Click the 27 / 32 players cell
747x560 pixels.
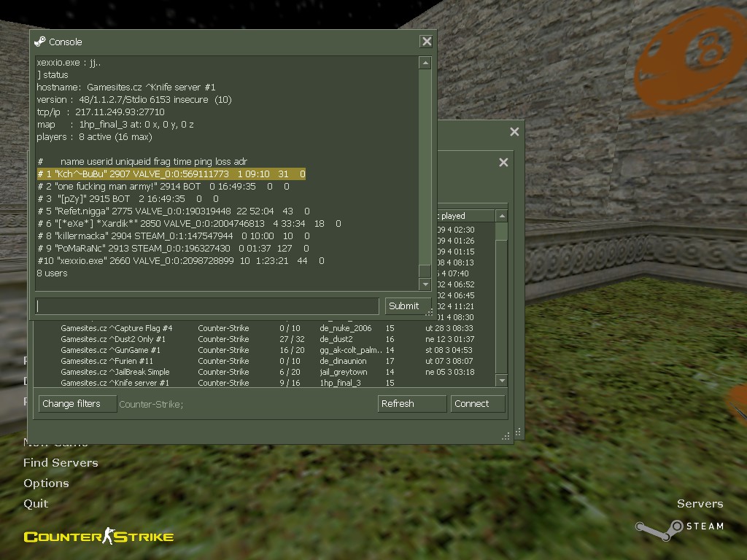[292, 339]
